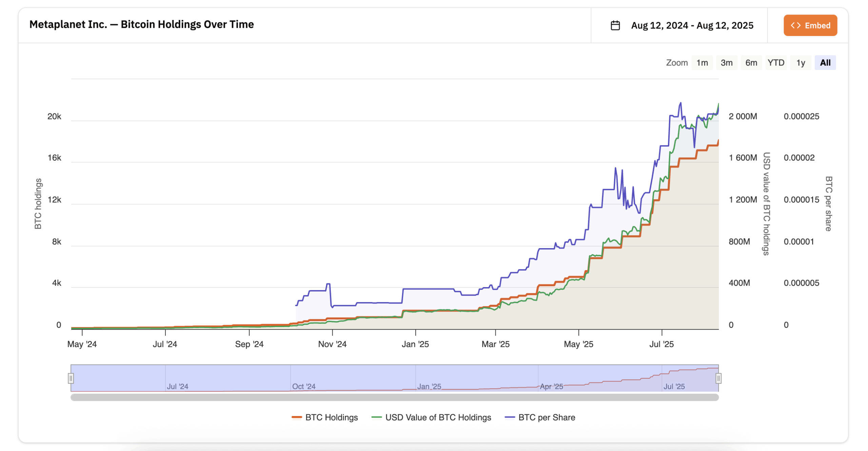Click 'USD value of BTC holdings' axis title
This screenshot has width=868, height=451.
(766, 204)
